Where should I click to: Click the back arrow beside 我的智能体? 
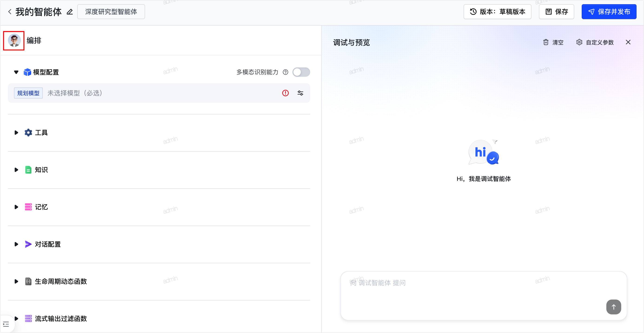10,11
